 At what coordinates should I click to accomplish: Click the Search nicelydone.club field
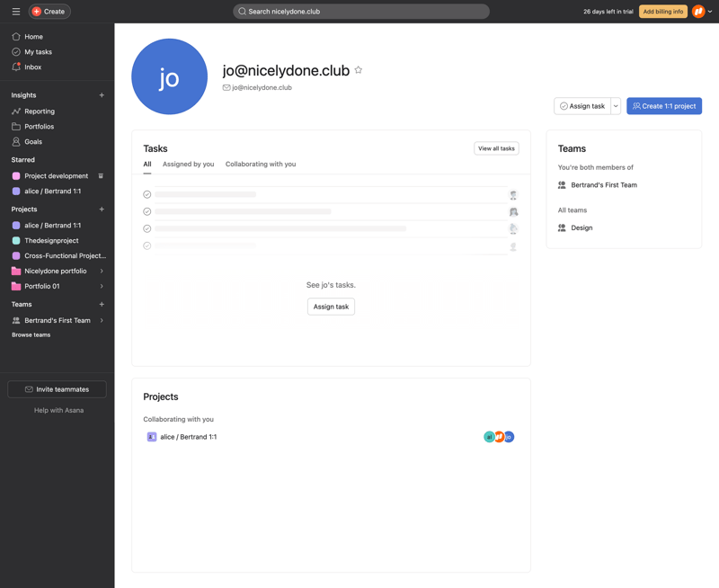point(359,11)
